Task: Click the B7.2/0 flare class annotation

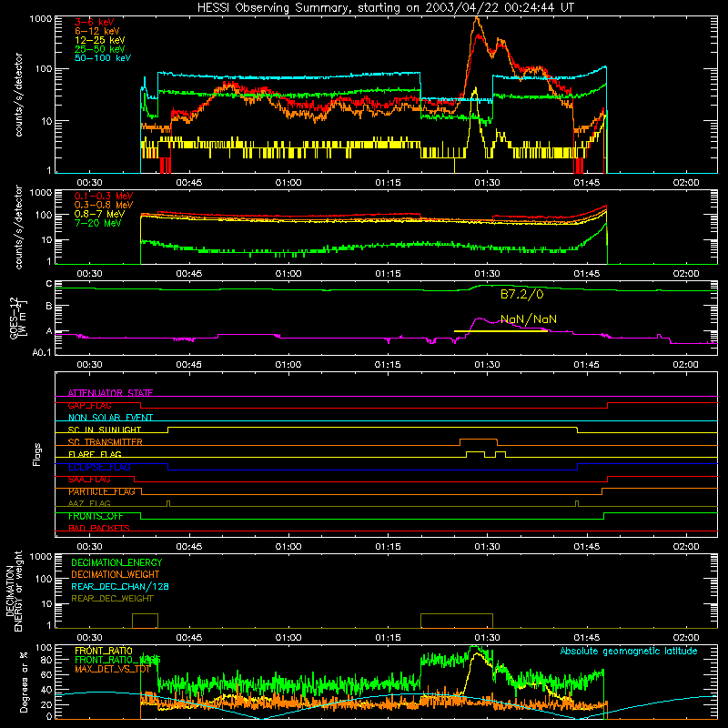Action: (521, 294)
